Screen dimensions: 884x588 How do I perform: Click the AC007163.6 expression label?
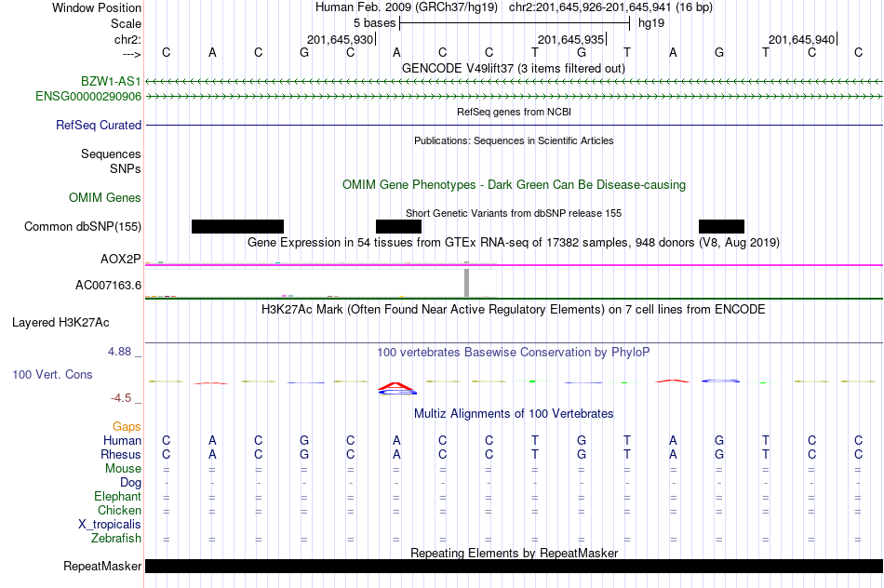click(108, 286)
